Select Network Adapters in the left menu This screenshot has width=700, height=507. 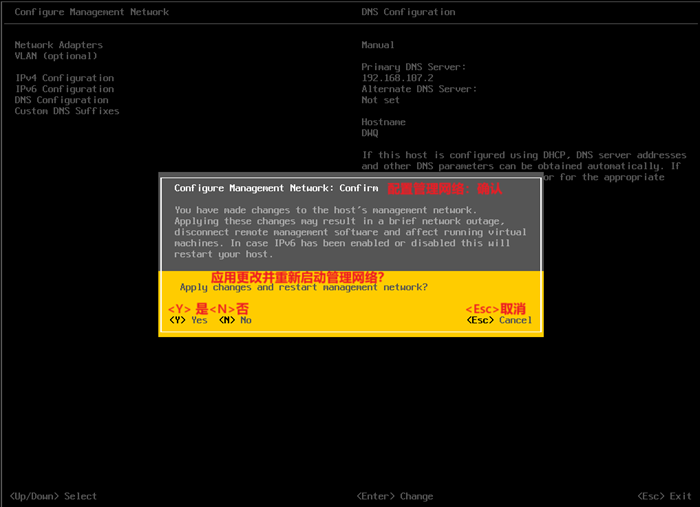tap(58, 45)
